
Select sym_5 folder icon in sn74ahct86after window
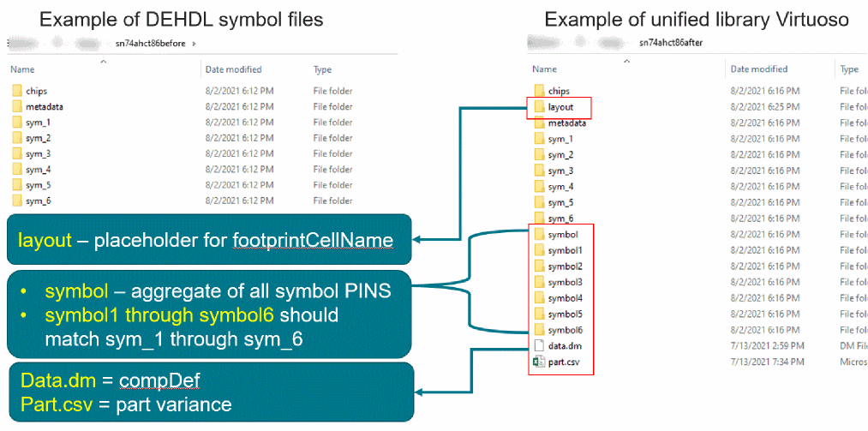539,202
